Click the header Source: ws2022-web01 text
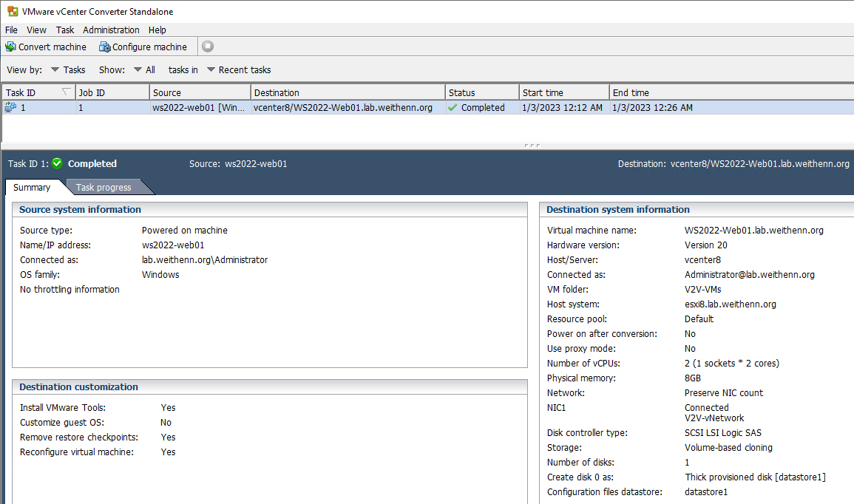Viewport: 854px width, 504px height. [x=238, y=163]
